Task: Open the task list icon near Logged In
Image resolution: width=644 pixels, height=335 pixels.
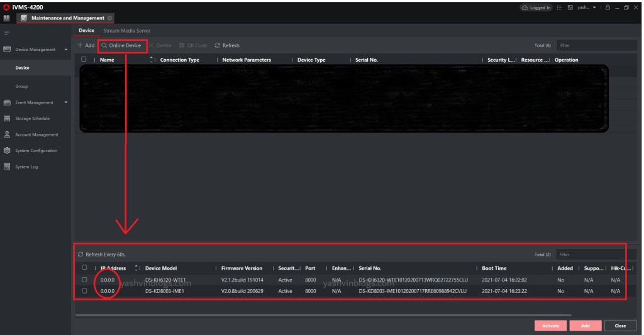Action: tap(560, 8)
